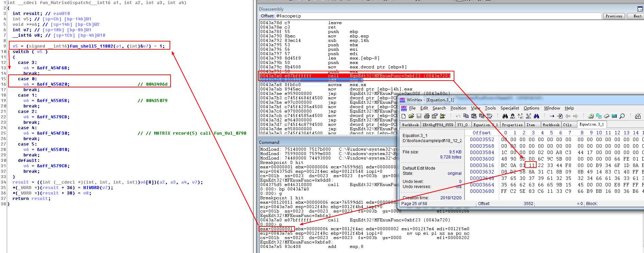This screenshot has width=644, height=253.
Task: Click the 'return result;' line in decompiled code
Action: tap(31, 199)
